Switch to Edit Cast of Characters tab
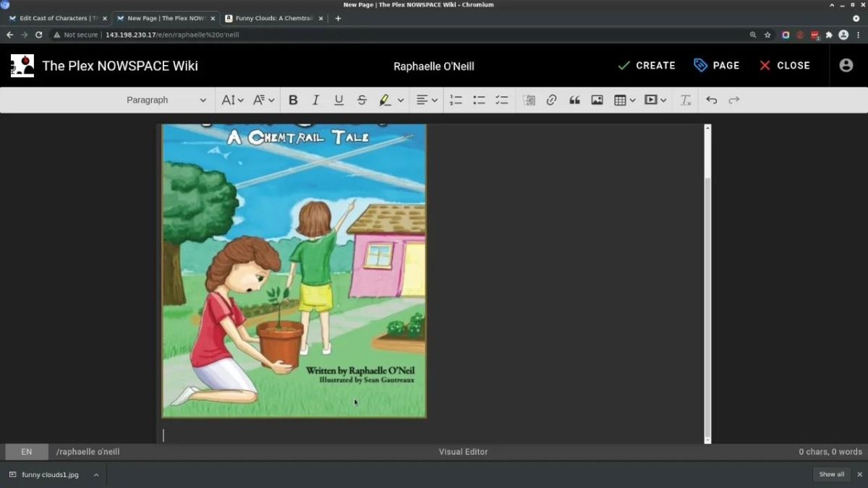Image resolution: width=868 pixels, height=488 pixels. coord(56,18)
